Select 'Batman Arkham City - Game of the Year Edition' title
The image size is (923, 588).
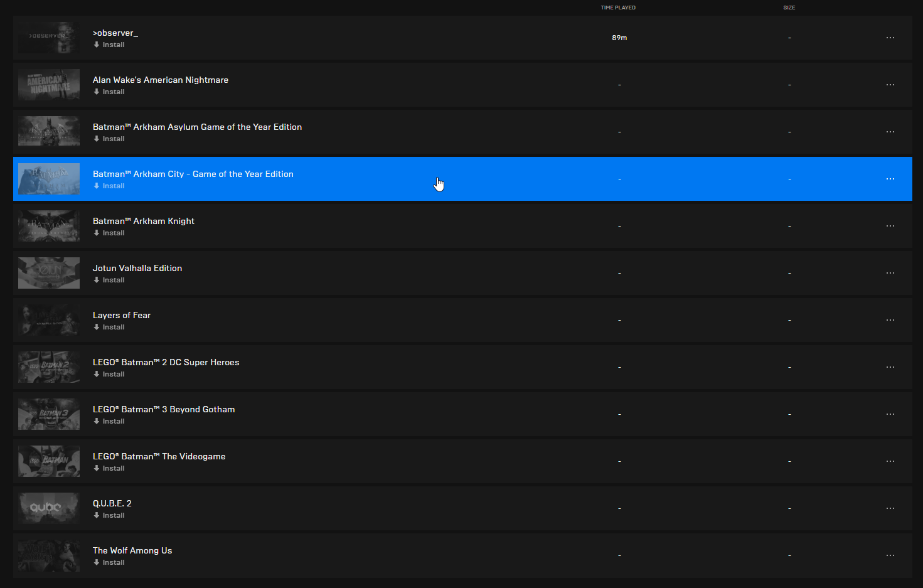coord(193,174)
